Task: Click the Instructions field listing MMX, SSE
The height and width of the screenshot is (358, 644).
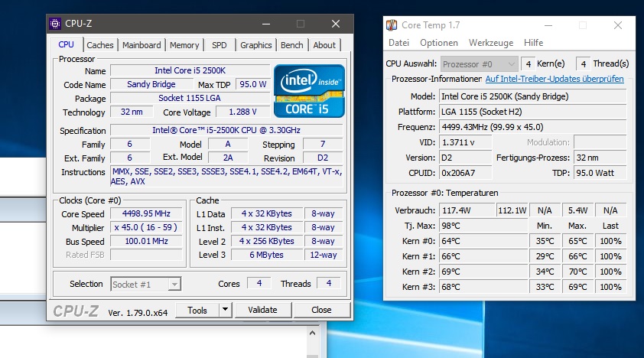Action: tap(226, 177)
